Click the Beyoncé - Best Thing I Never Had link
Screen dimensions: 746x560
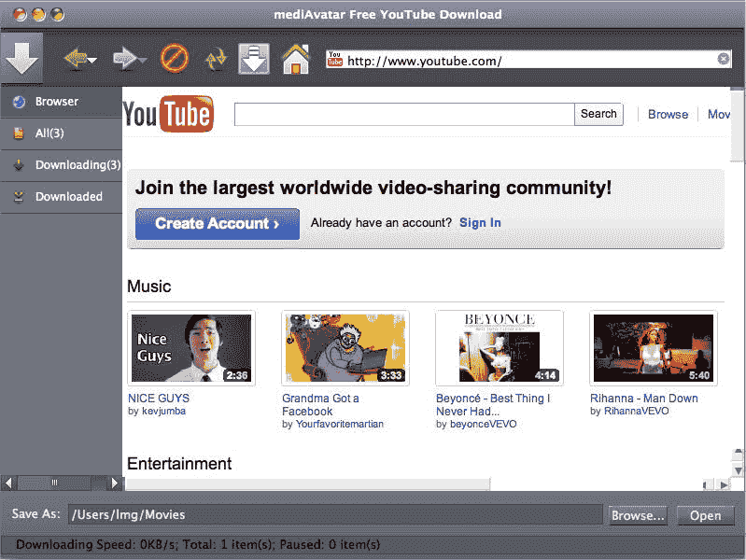[x=493, y=405]
